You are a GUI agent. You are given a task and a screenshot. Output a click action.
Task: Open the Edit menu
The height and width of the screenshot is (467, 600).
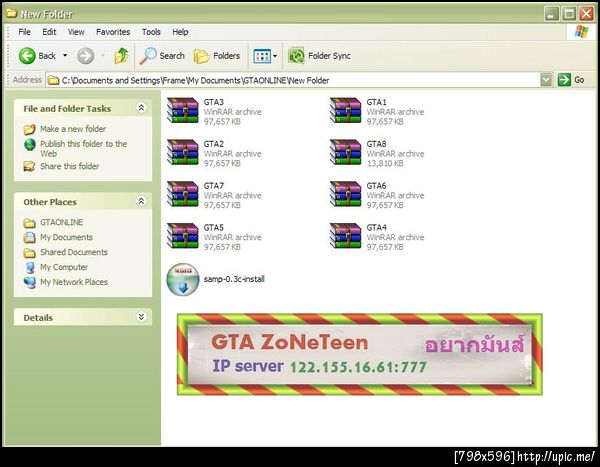[49, 32]
